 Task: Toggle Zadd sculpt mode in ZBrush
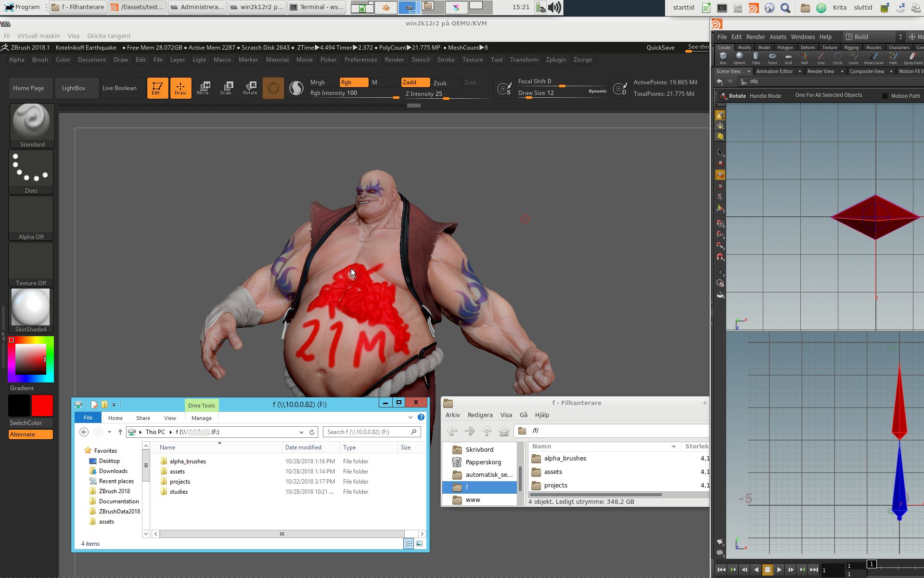coord(415,82)
